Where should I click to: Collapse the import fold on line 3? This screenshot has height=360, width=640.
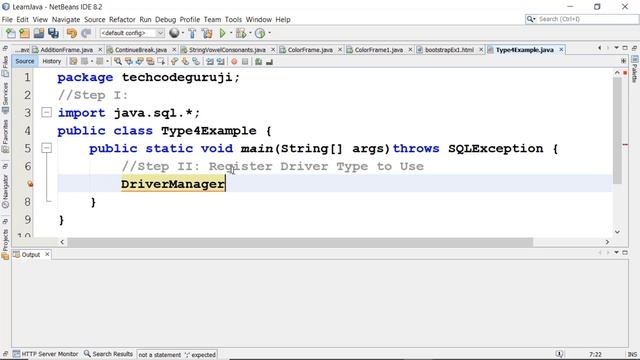point(47,112)
